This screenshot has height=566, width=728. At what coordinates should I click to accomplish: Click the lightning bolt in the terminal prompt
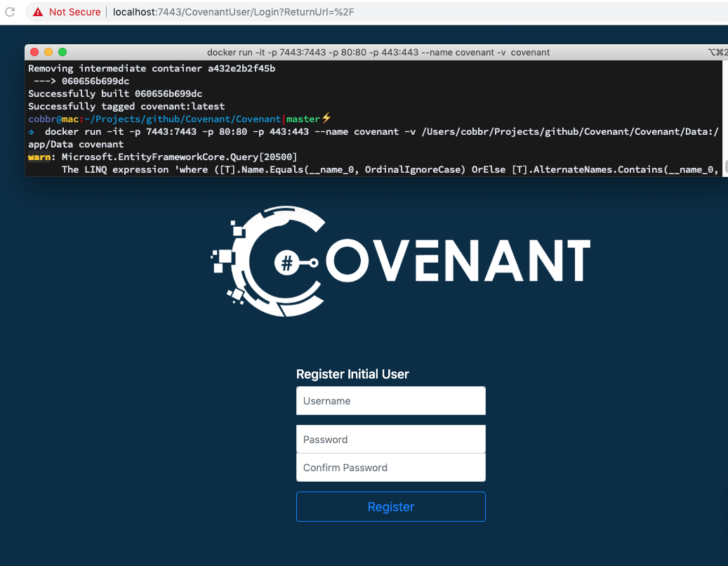tap(326, 119)
